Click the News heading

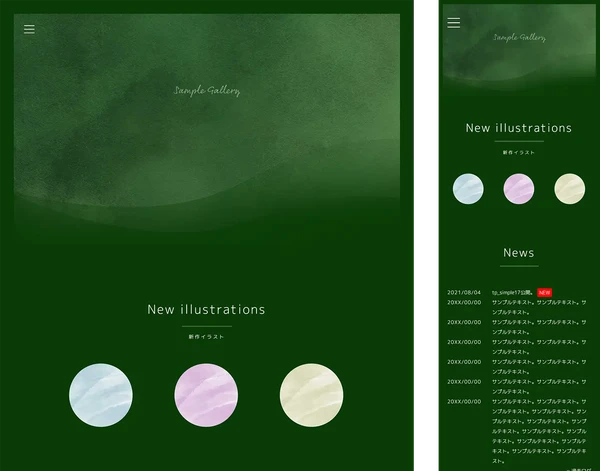coord(519,253)
